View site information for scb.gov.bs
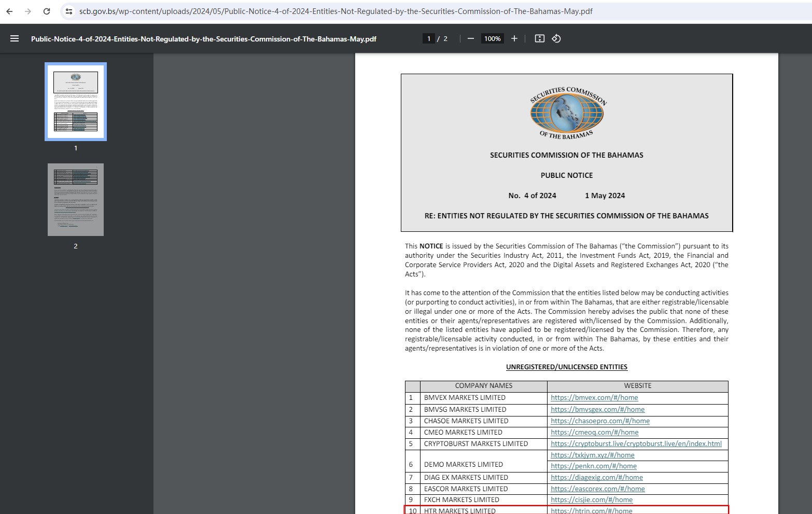This screenshot has height=514, width=812. [69, 11]
